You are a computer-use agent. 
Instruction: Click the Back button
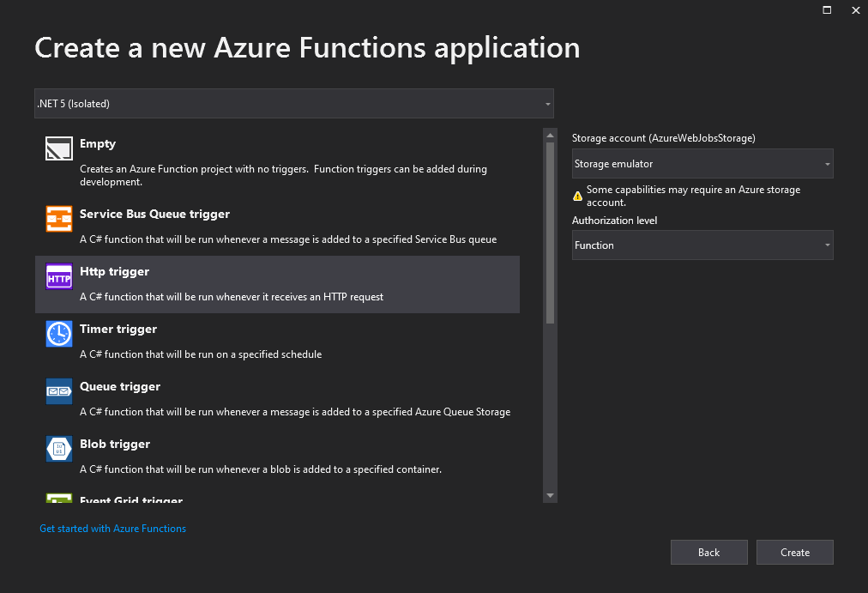click(708, 552)
